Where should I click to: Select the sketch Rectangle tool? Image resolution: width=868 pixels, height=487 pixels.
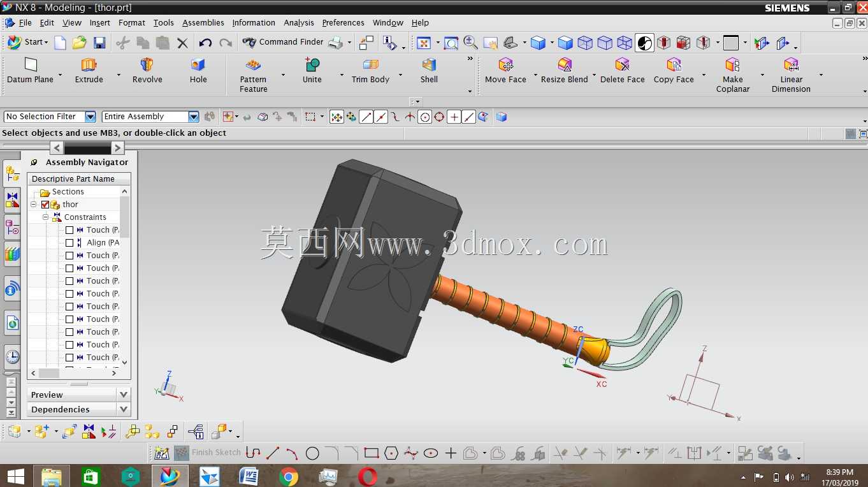click(x=372, y=453)
